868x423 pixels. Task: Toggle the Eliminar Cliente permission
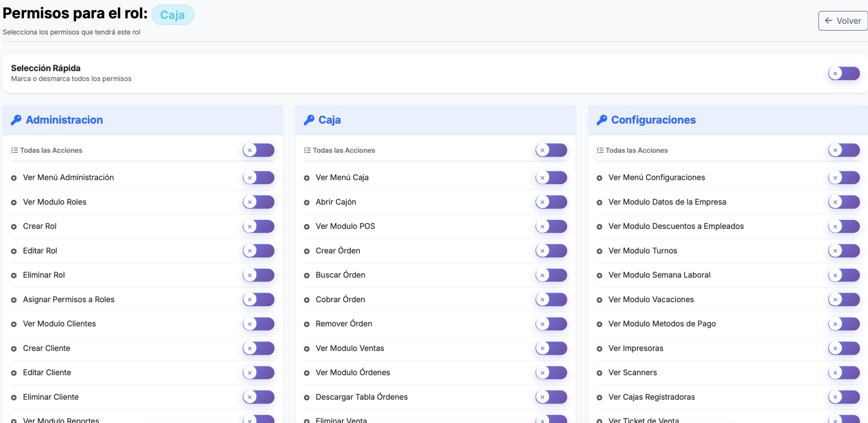(259, 397)
